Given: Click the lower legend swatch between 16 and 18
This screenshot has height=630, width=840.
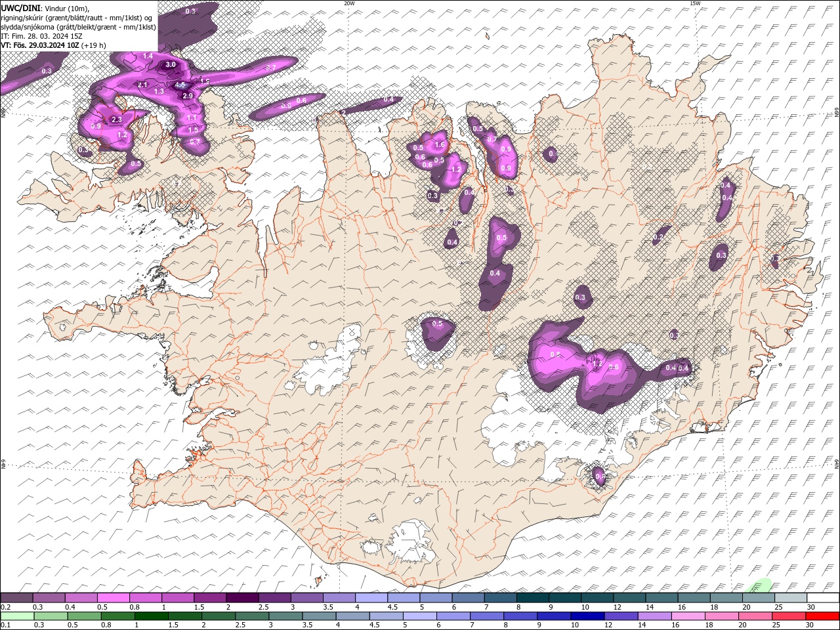Looking at the screenshot, I should click(x=688, y=616).
